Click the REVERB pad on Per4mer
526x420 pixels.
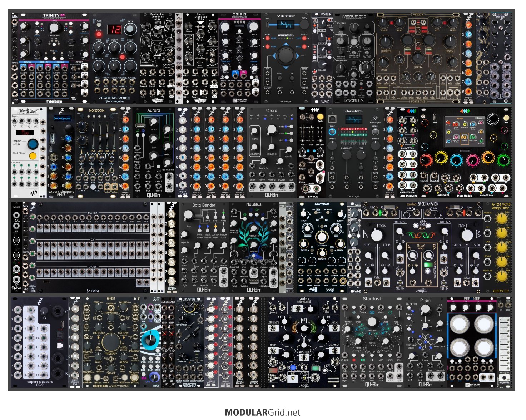[x=484, y=324]
